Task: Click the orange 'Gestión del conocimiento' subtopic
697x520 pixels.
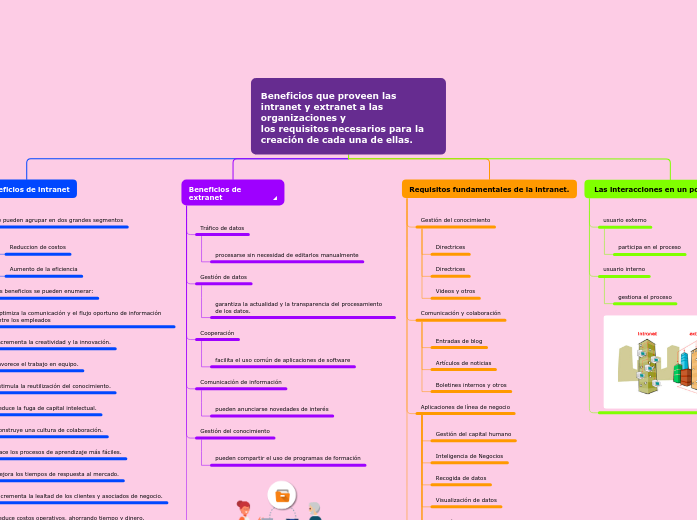Action: 455,220
